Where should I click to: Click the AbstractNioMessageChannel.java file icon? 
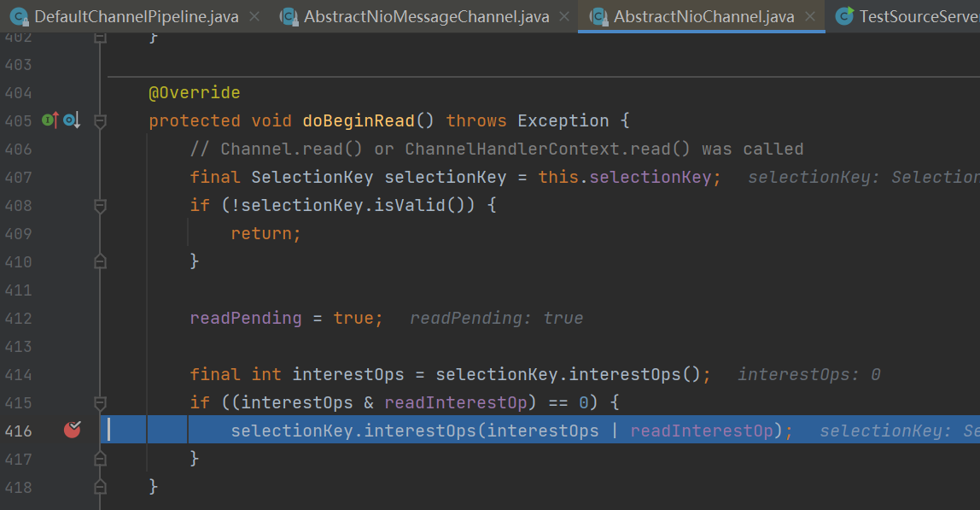click(289, 16)
